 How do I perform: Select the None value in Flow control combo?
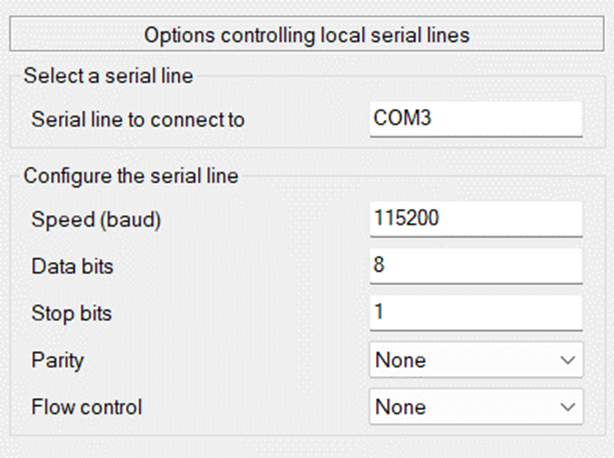[x=400, y=407]
